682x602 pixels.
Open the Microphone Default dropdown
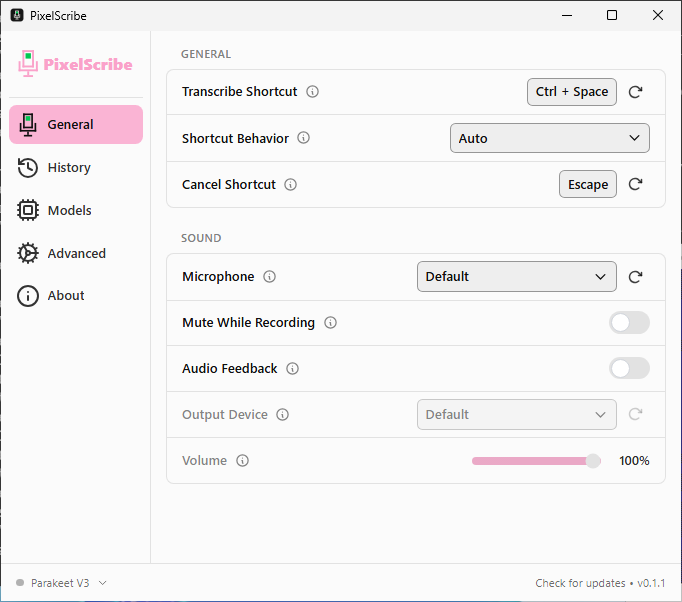click(517, 277)
